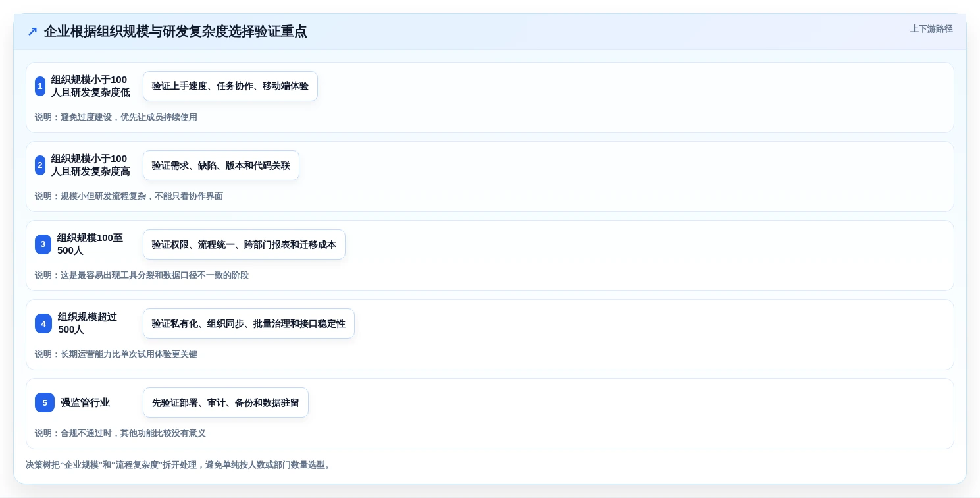This screenshot has width=980, height=498.
Task: Click the 验证需求、缺陷、版本和代码关联 box
Action: [221, 165]
